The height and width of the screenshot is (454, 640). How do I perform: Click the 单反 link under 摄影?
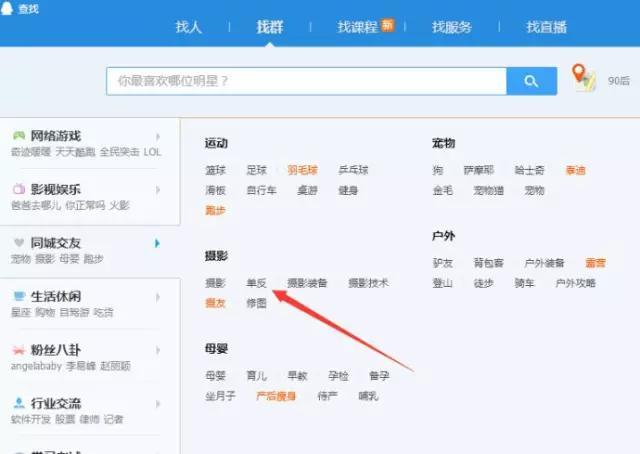tap(257, 283)
